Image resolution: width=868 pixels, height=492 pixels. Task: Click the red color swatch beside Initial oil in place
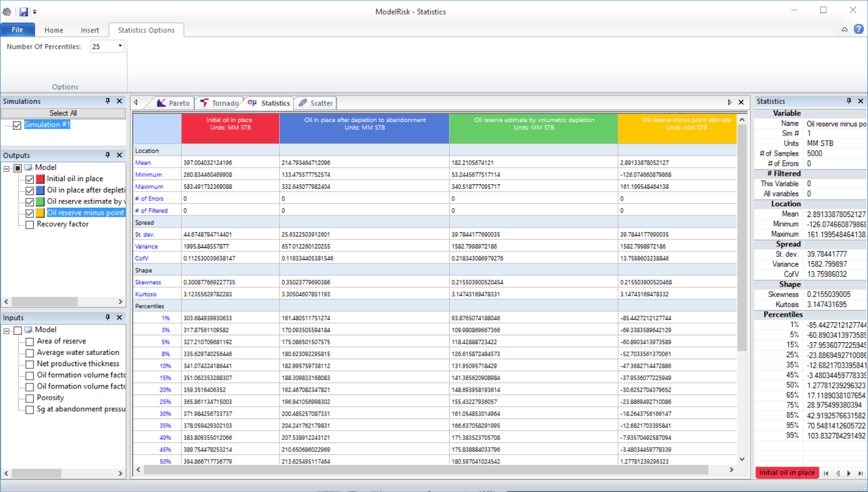click(40, 178)
